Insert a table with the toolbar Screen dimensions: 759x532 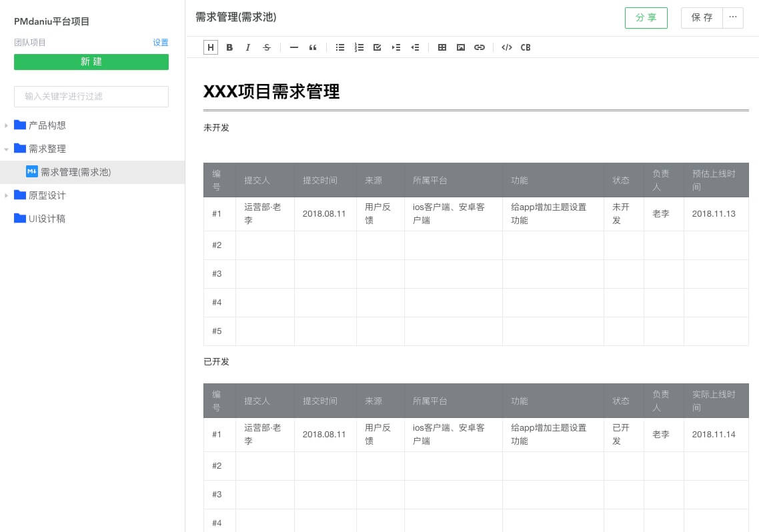click(442, 47)
